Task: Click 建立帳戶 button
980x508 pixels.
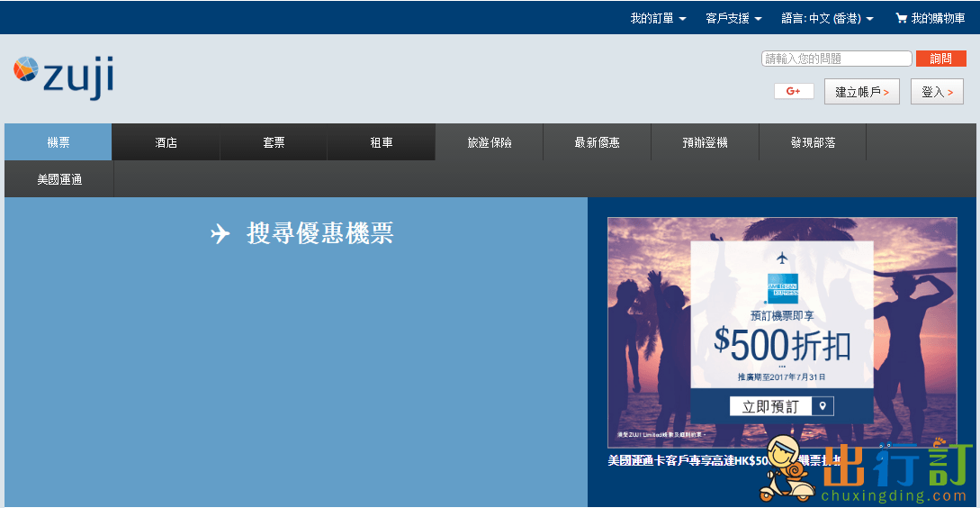Action: click(x=862, y=91)
